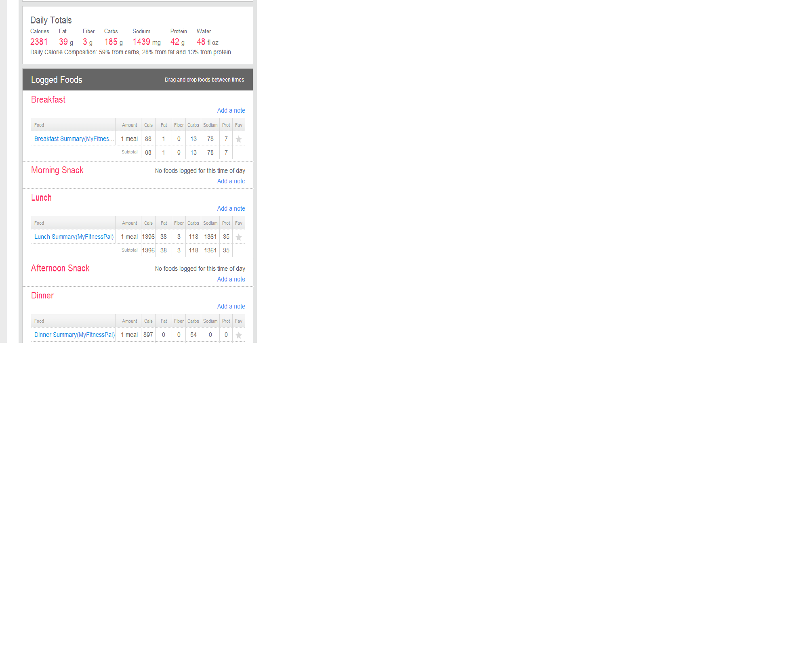Screen dimensions: 795x672
Task: Click the Cals column header in Breakfast table
Action: [148, 125]
